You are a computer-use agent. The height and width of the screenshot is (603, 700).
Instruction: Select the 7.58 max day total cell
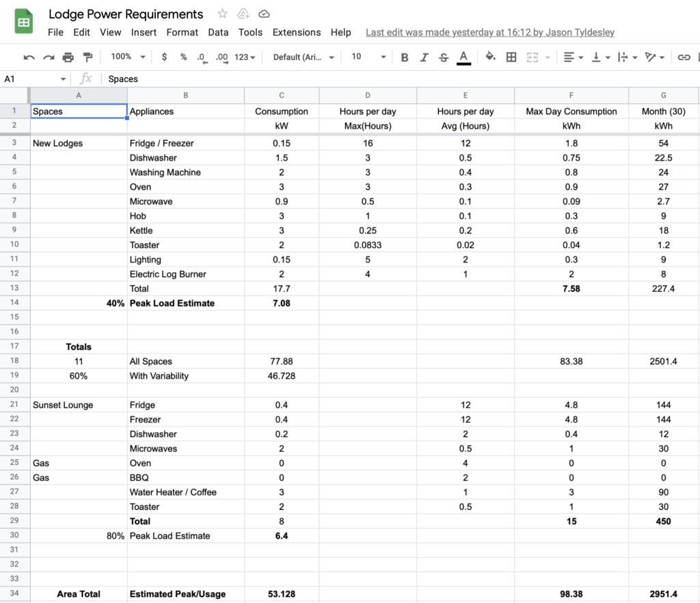(x=571, y=289)
